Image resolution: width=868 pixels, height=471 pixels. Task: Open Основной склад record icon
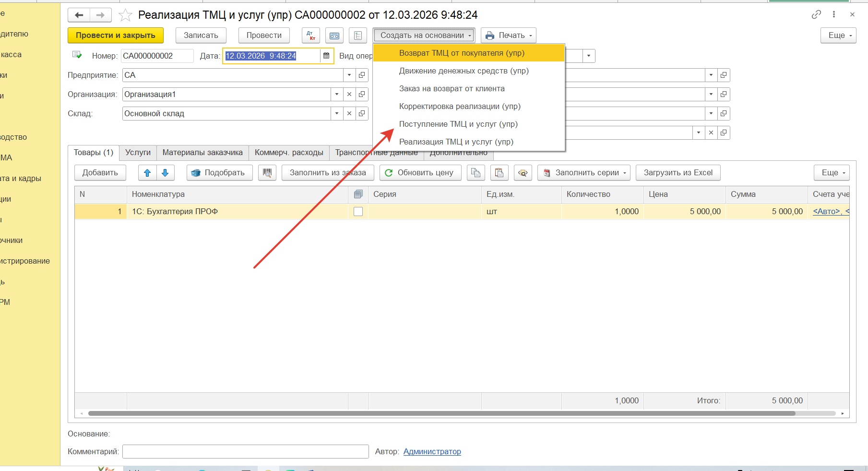click(x=362, y=113)
